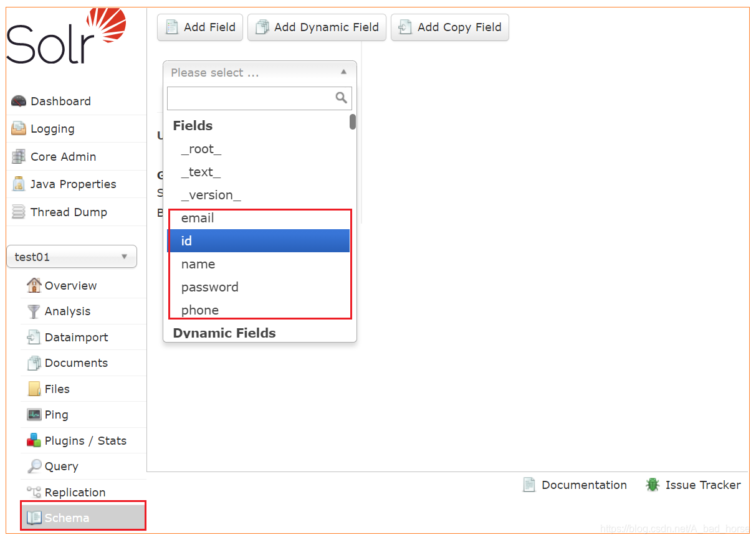This screenshot has height=540, width=756.
Task: Open the Dataimport section
Action: 34,337
